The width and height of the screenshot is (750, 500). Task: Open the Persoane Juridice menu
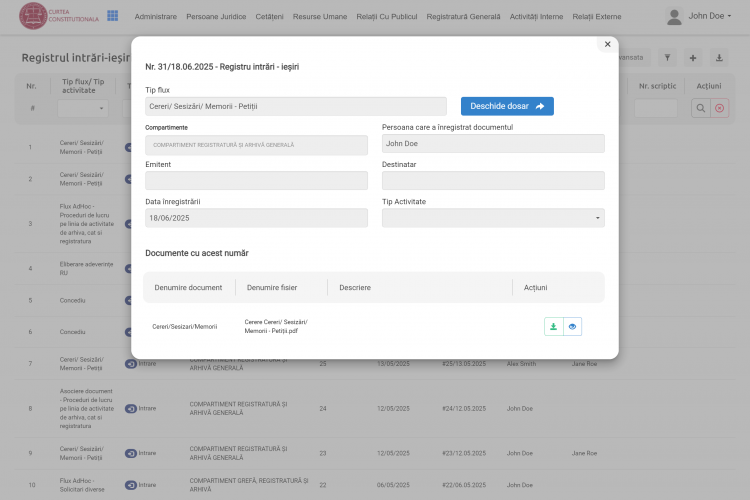[x=216, y=17]
